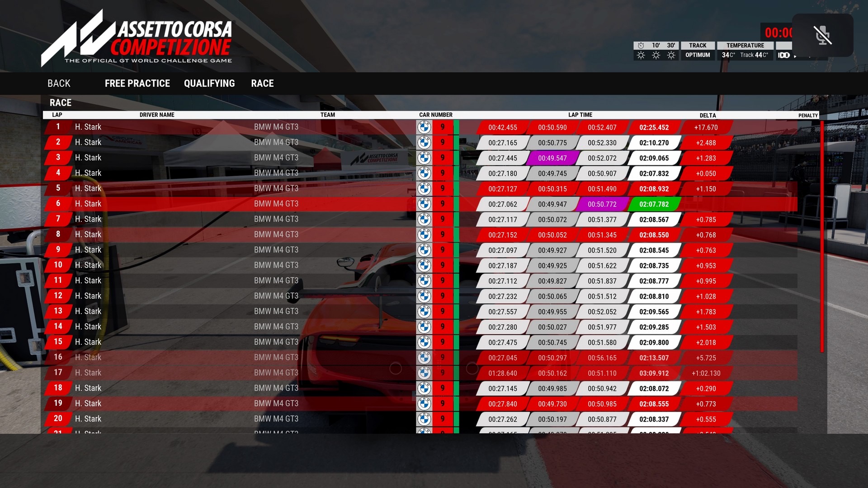Screen dimensions: 868x488
Task: Click sector time 00:56.165 in lap 16
Action: 602,358
